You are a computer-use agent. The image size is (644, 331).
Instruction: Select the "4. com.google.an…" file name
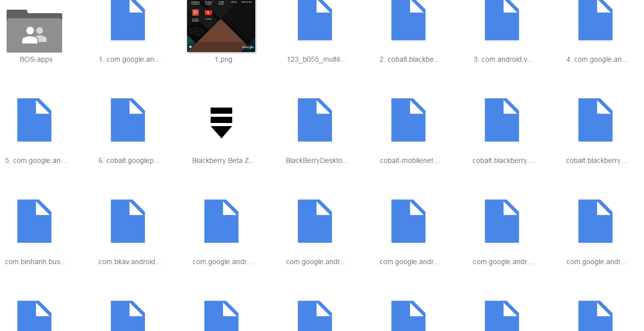pos(597,59)
